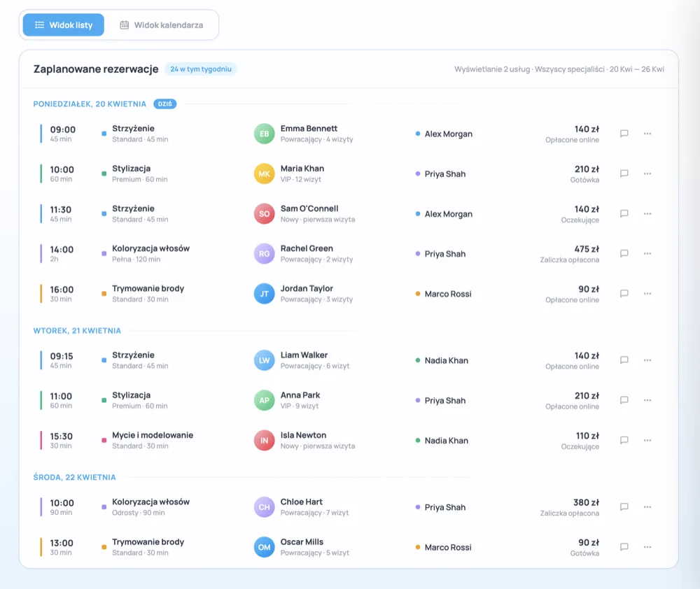Click the SO avatar of Sam O'Connell

click(265, 214)
